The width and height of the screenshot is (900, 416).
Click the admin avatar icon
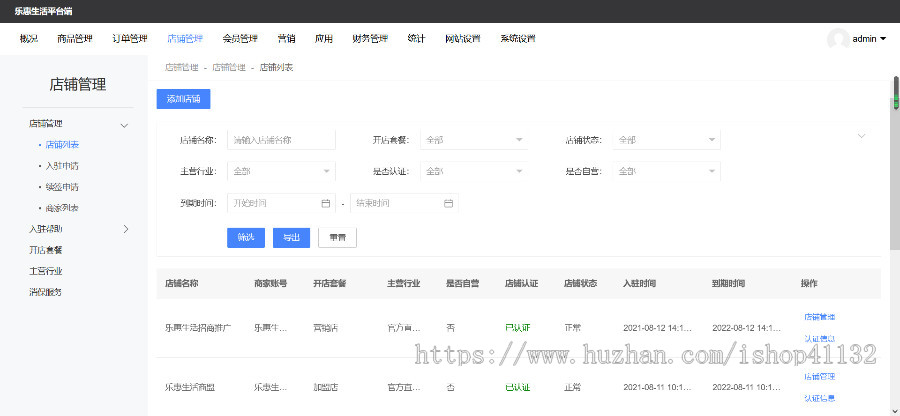click(838, 39)
